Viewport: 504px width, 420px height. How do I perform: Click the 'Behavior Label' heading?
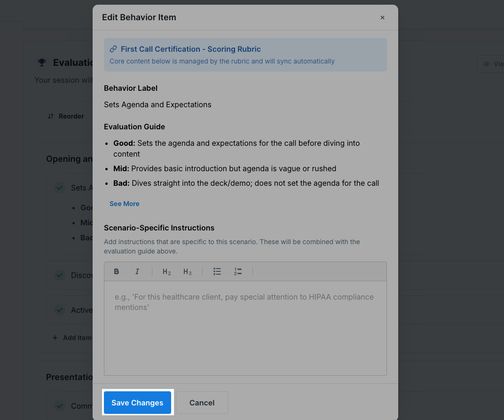[x=131, y=88]
